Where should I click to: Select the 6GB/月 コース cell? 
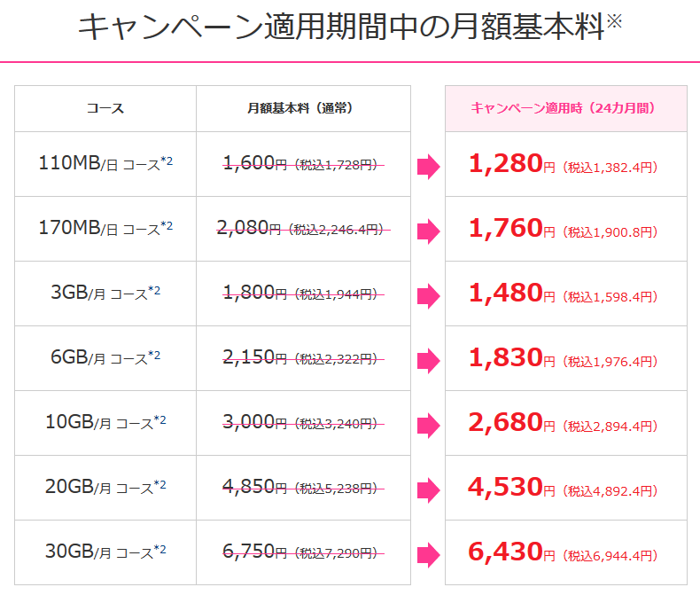[105, 358]
